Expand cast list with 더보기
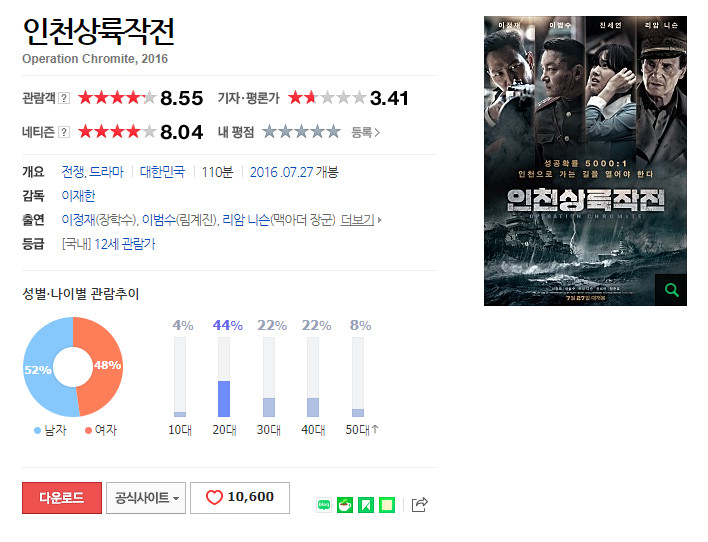708x542 pixels. coord(361,220)
